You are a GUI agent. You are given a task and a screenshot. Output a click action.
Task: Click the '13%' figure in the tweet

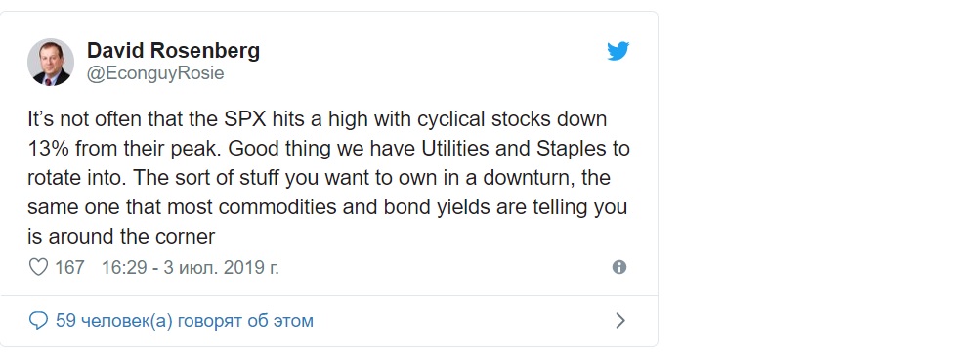point(46,149)
